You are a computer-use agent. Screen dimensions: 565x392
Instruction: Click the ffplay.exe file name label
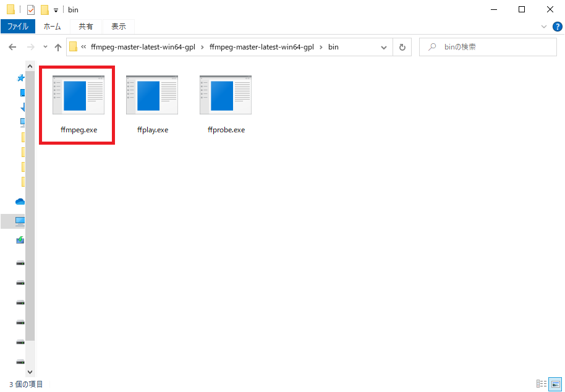[x=153, y=130]
